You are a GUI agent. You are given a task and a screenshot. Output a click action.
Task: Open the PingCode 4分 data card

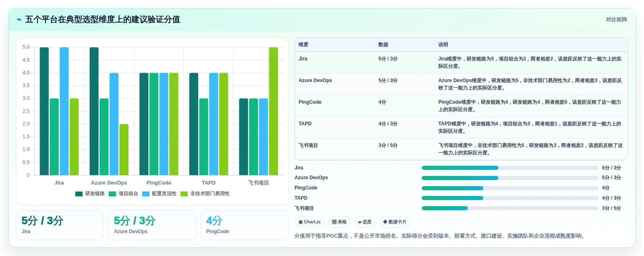[245, 225]
